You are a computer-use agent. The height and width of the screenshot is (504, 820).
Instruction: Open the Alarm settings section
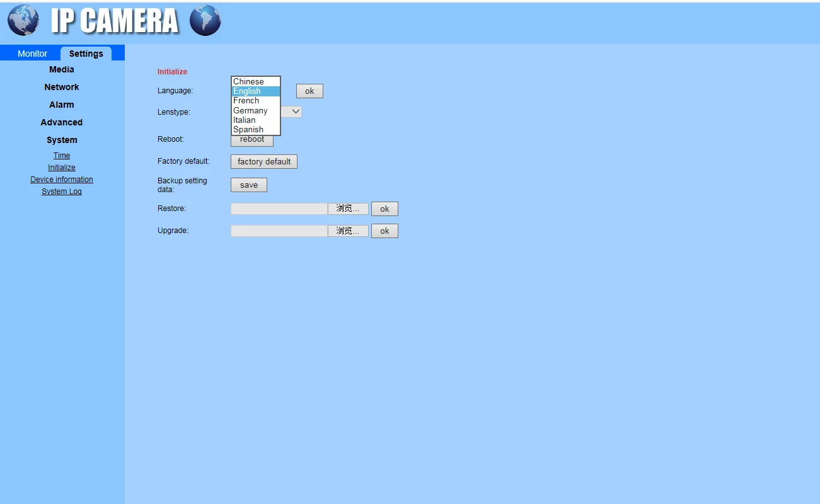click(x=62, y=105)
